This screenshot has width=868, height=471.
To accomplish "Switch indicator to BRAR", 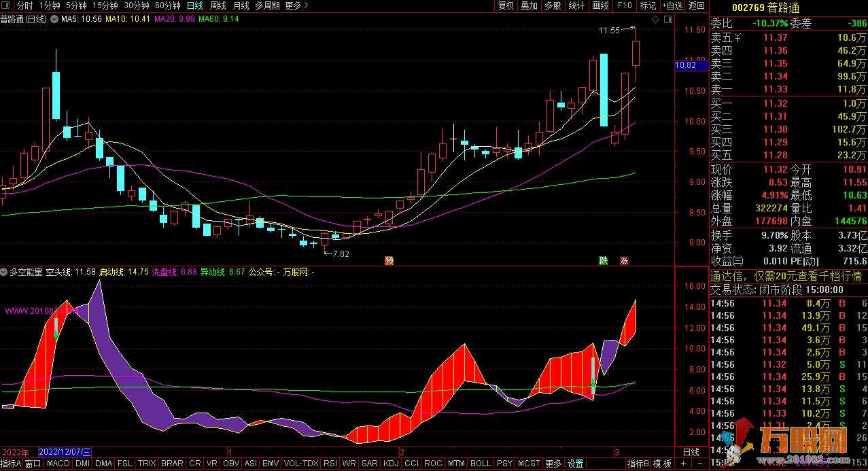I will [x=172, y=464].
